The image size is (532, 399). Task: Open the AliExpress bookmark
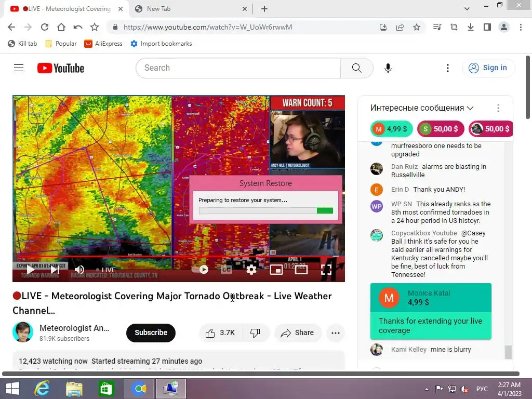[103, 44]
